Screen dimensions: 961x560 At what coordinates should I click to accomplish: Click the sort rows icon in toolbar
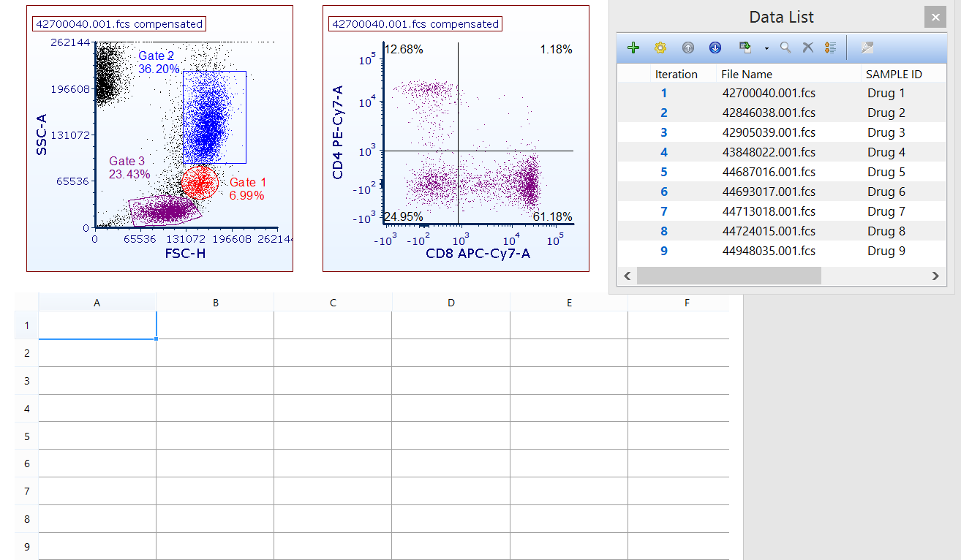point(830,48)
